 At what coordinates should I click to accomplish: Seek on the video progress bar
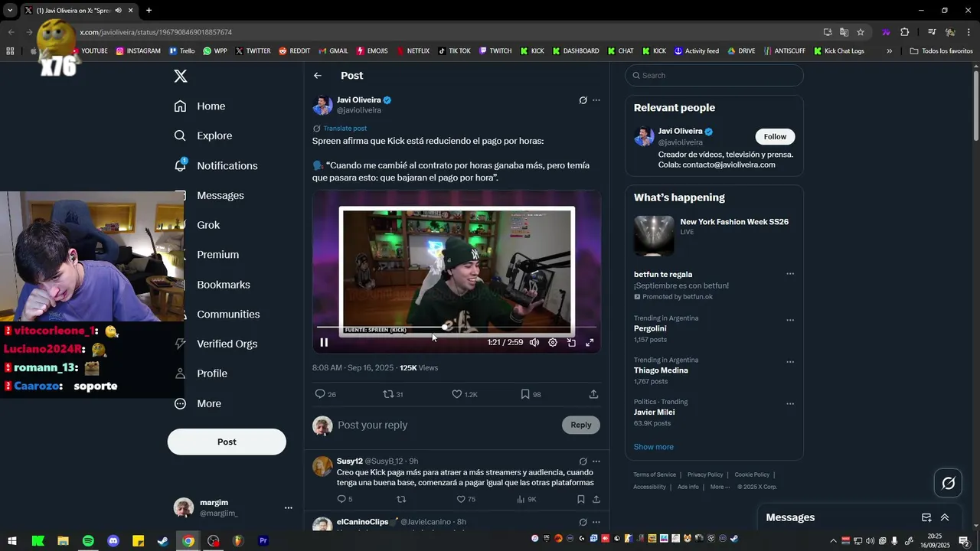[456, 328]
